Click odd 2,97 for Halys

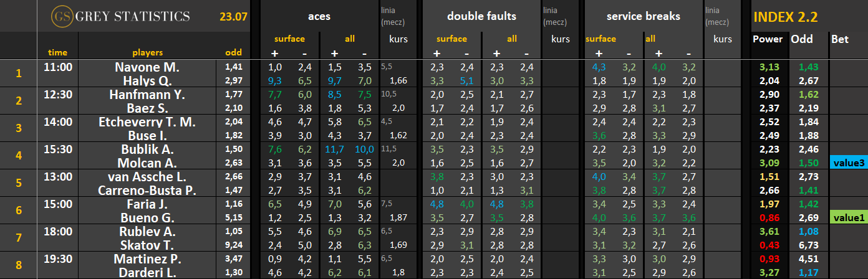point(233,80)
